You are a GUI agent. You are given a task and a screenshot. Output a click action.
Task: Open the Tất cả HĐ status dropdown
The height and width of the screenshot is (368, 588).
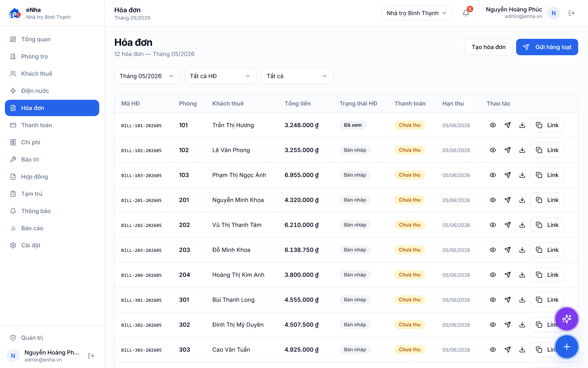tap(220, 76)
